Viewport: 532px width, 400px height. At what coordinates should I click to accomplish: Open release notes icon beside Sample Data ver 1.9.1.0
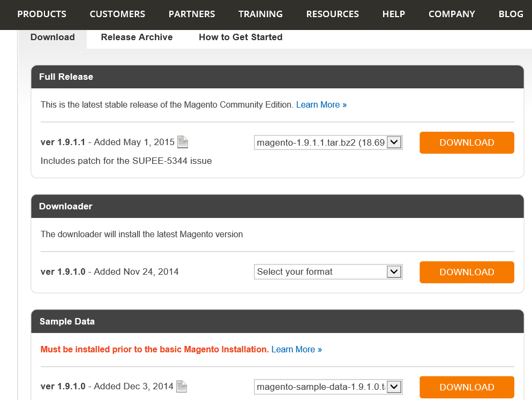(x=182, y=387)
